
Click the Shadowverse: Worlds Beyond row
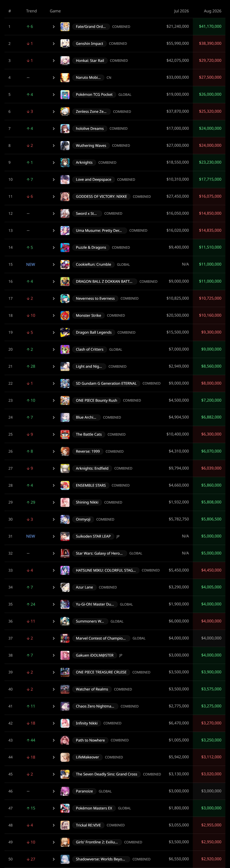pyautogui.click(x=115, y=859)
